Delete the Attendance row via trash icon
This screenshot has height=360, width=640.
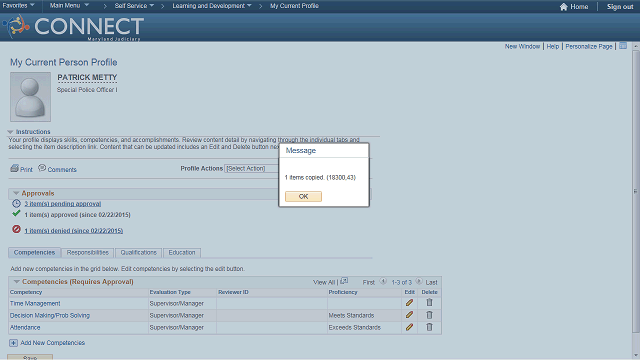[x=429, y=327]
